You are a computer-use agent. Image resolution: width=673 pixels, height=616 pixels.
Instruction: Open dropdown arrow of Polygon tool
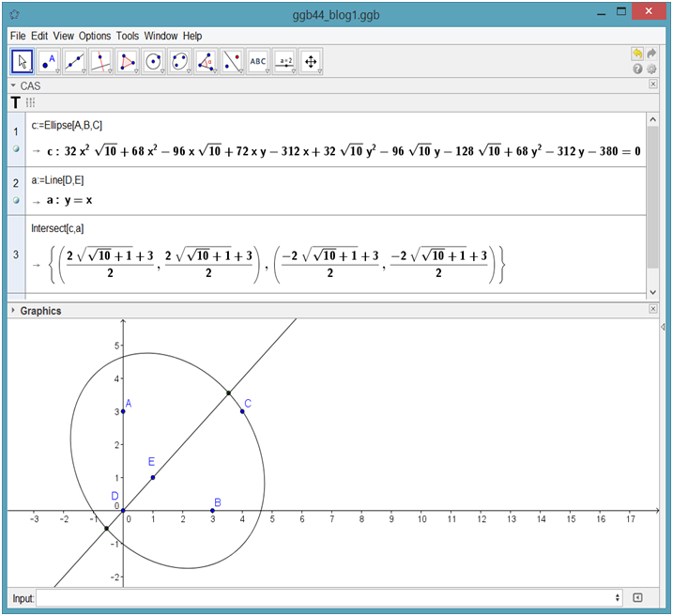tap(136, 71)
